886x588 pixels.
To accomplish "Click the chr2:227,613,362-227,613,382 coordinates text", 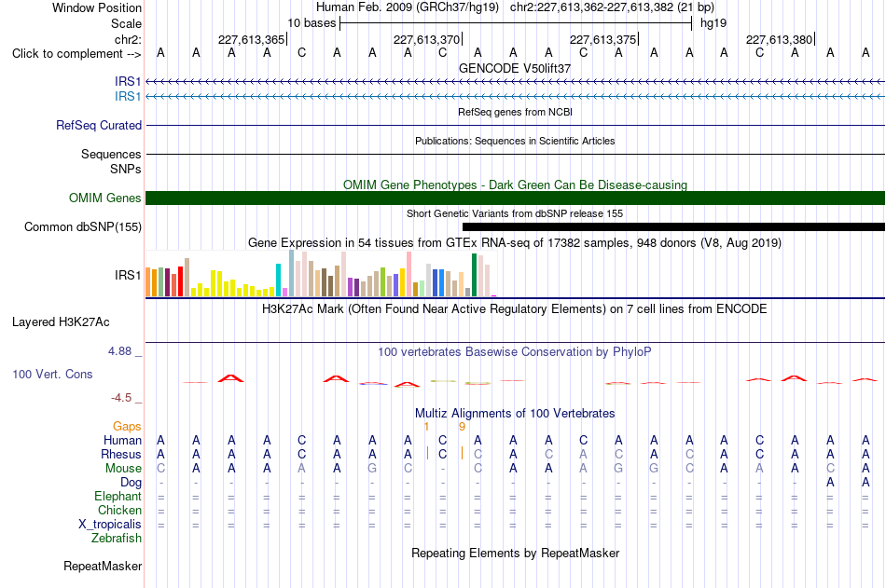I will 591,7.
